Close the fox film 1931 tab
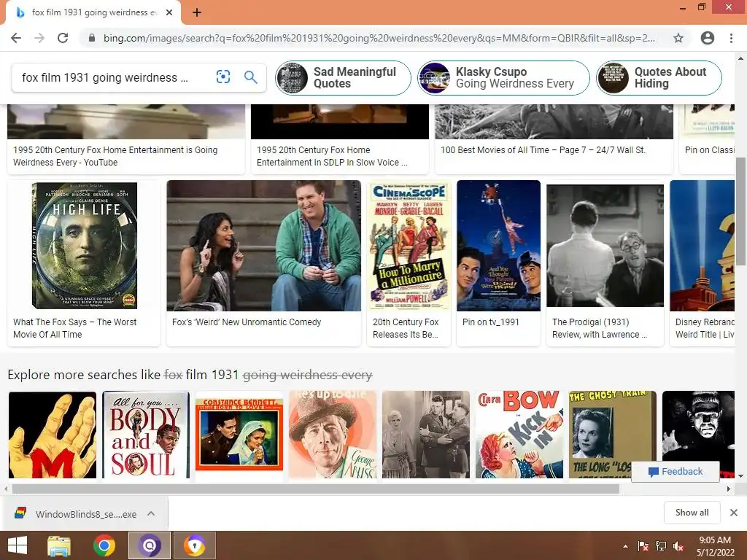This screenshot has width=747, height=560. 169,13
